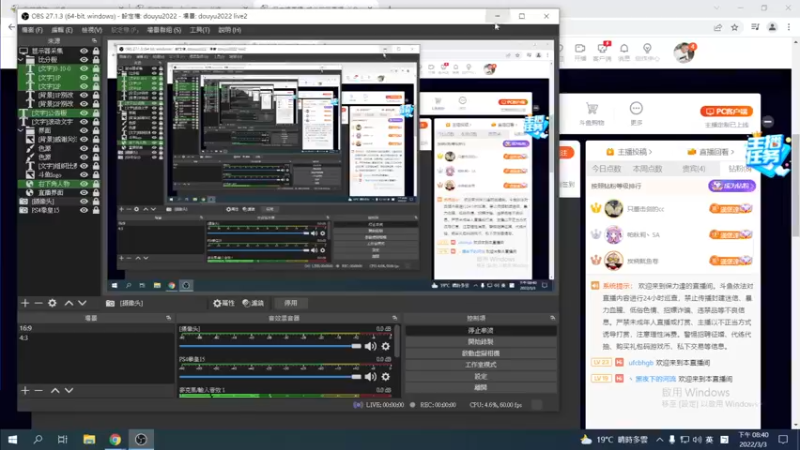Expand the 直播回看 chevron link
The image size is (800, 450).
(733, 152)
